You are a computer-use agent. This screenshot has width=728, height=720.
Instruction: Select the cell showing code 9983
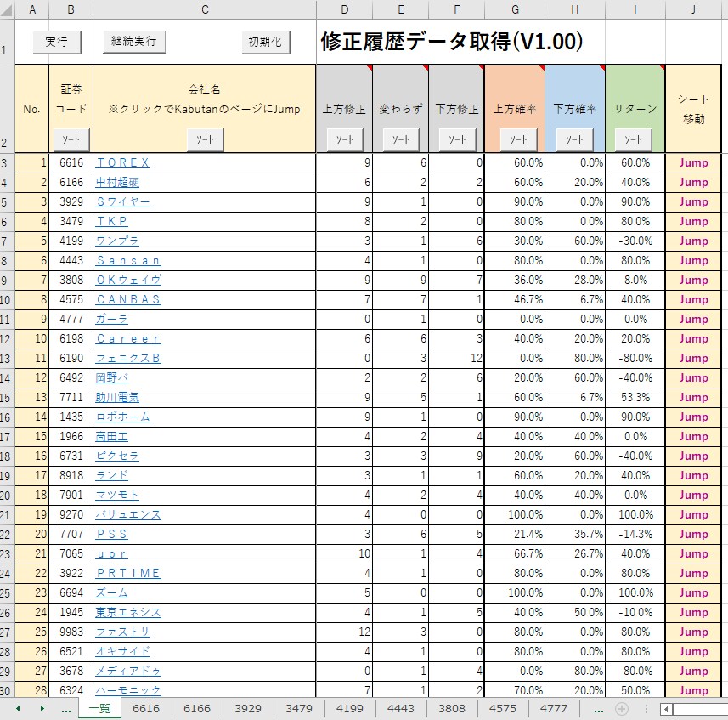[71, 632]
